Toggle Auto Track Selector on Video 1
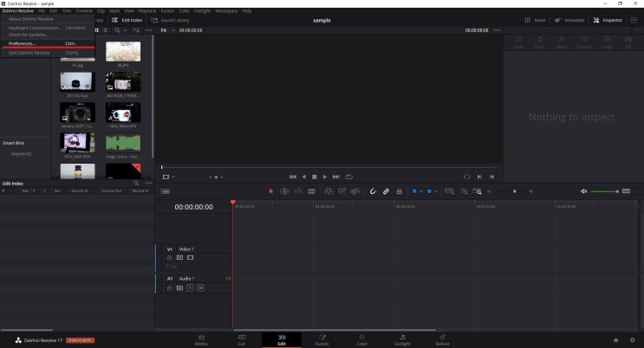Viewport: 644px width, 348px height. [179, 258]
